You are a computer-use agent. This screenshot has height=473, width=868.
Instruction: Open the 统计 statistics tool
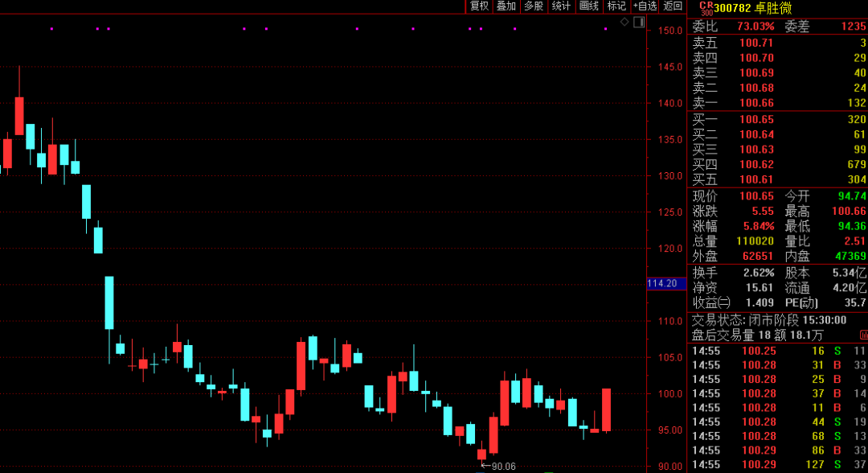pos(561,6)
